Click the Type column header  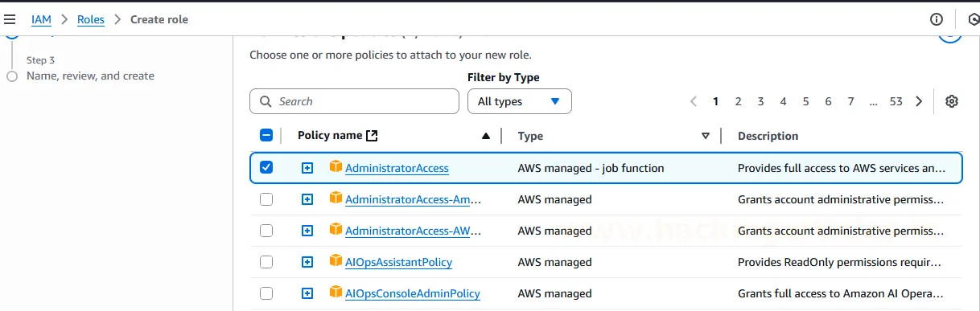531,136
